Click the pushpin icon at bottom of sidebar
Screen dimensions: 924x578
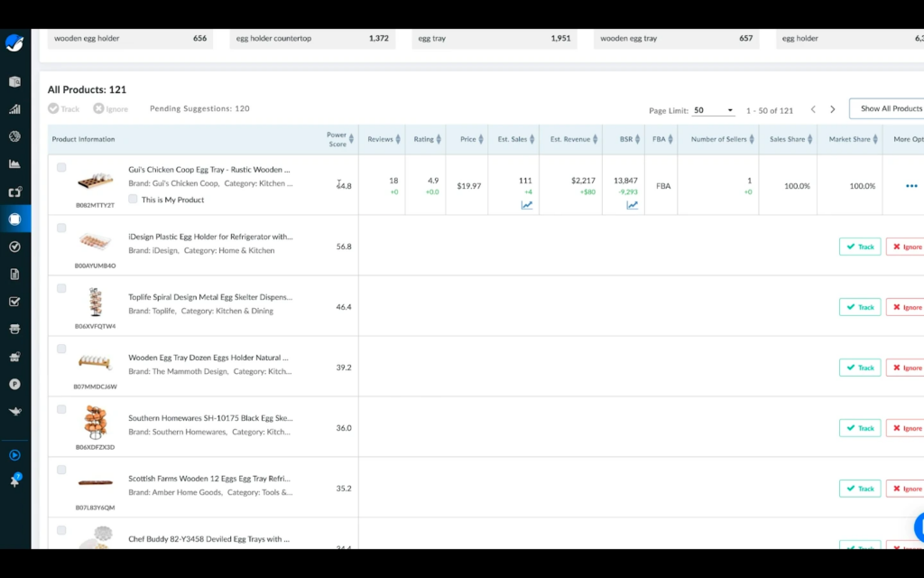(x=14, y=480)
